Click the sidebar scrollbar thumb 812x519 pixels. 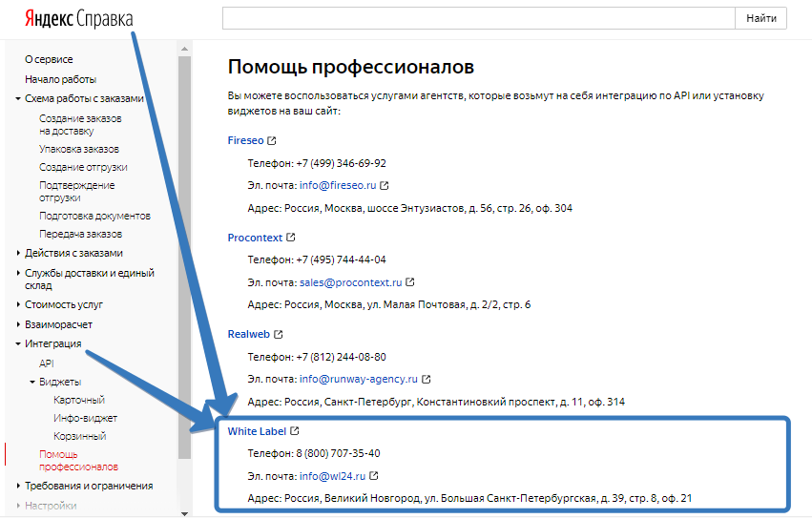tap(184, 258)
